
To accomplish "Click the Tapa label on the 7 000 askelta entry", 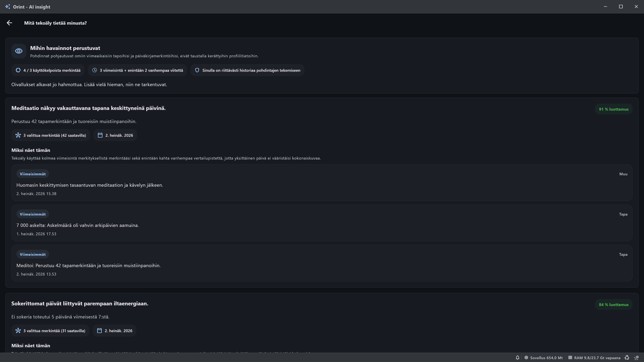I will 623,214.
